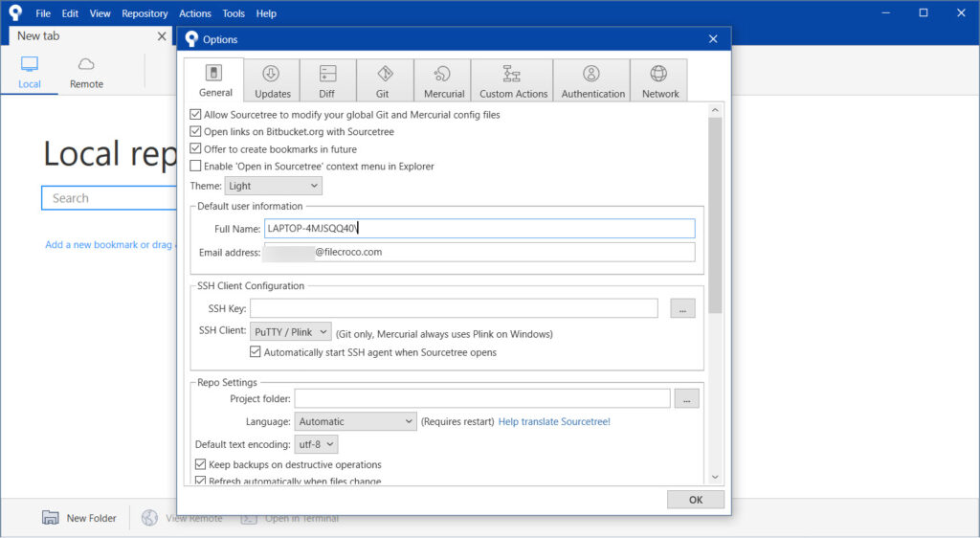Click the Local repositories monitor icon
This screenshot has width=980, height=538.
pos(30,64)
